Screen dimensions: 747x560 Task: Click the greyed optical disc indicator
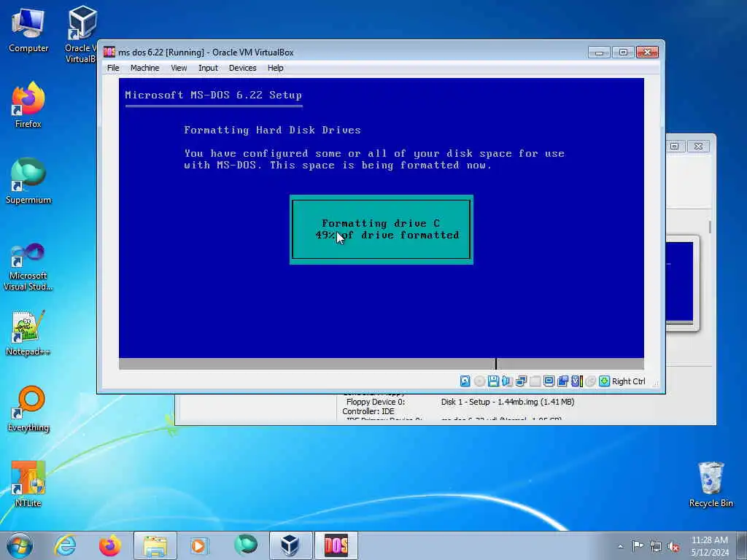479,381
